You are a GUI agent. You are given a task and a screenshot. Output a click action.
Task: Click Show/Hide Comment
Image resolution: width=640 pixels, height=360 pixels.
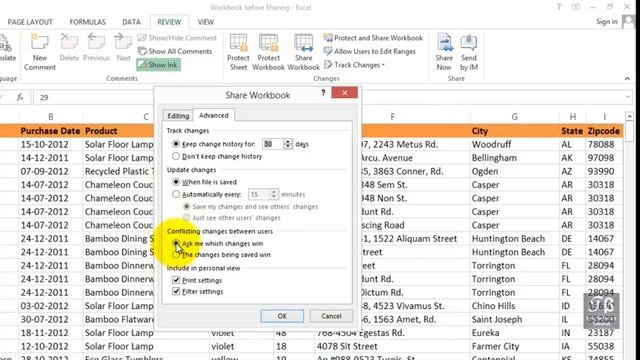[177, 38]
